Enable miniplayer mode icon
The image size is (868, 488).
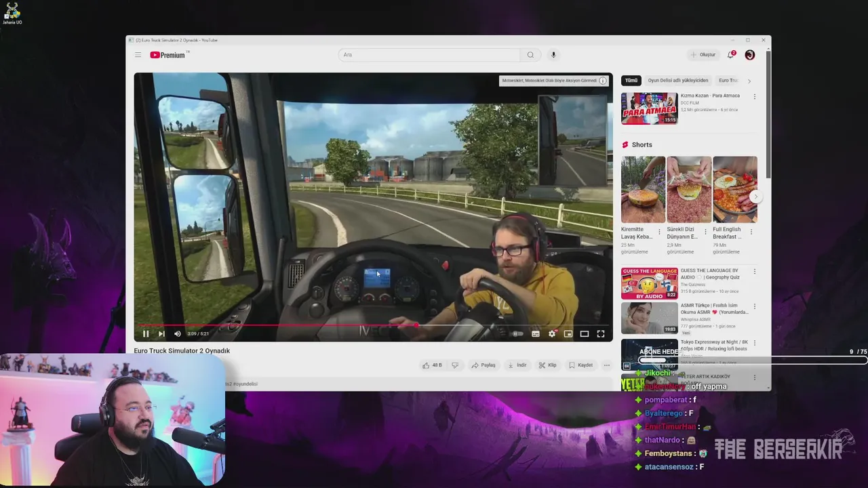pos(568,333)
